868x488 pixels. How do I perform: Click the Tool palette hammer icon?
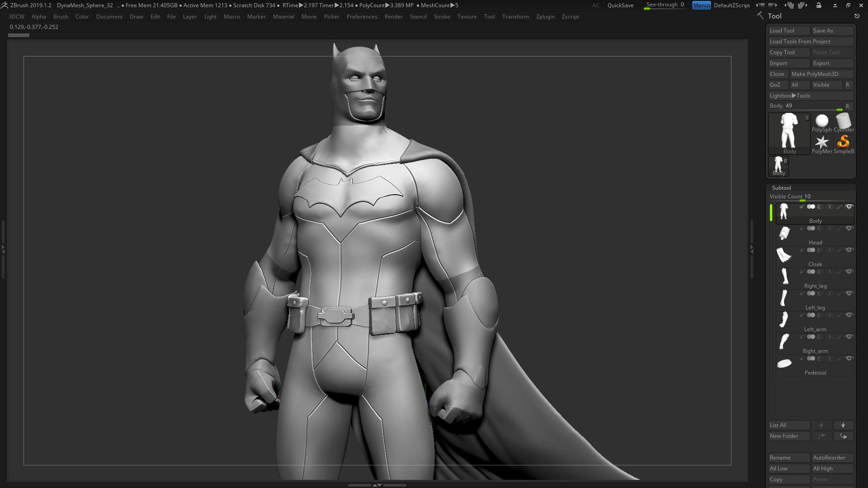click(760, 16)
